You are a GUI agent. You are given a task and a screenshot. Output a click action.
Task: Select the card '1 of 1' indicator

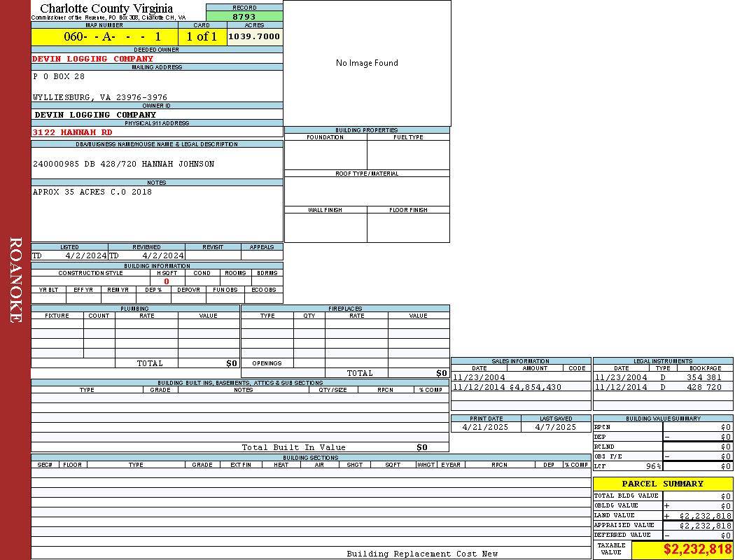pos(202,36)
